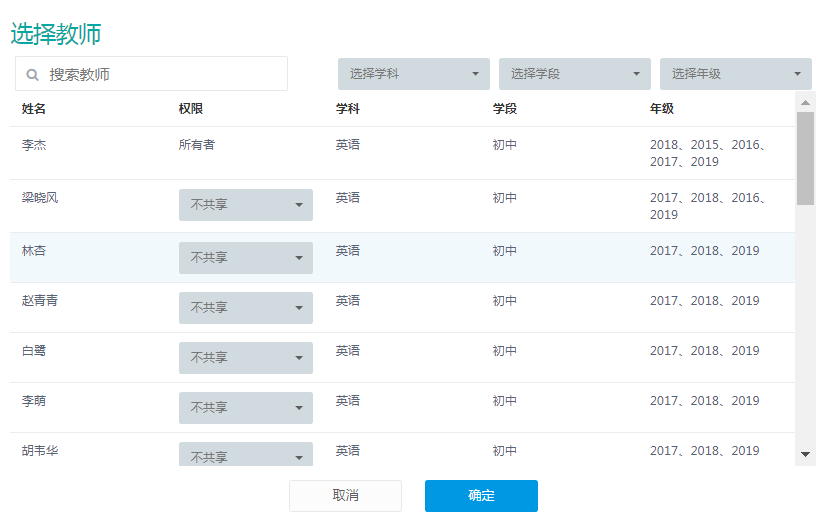This screenshot has width=825, height=525.
Task: Click the 取消 cancel button
Action: point(345,496)
